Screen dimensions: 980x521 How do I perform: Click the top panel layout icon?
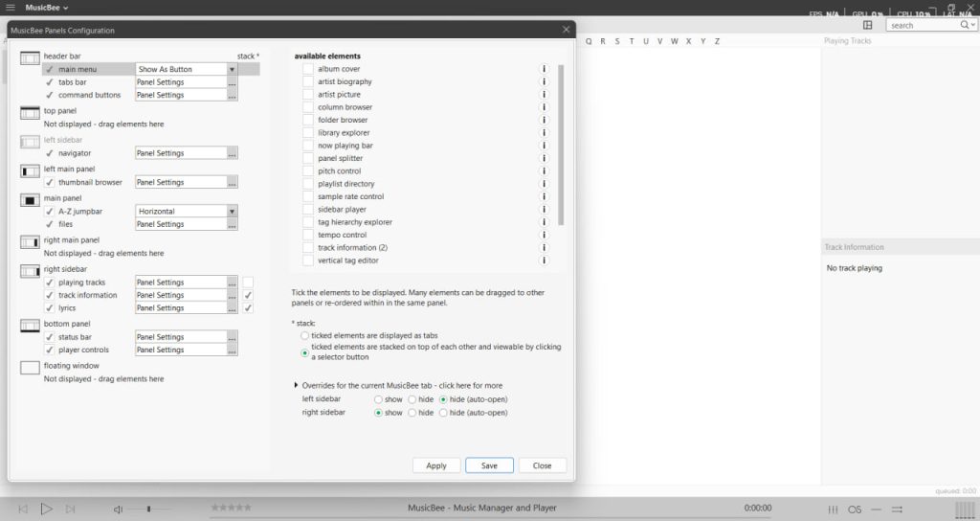click(x=30, y=113)
